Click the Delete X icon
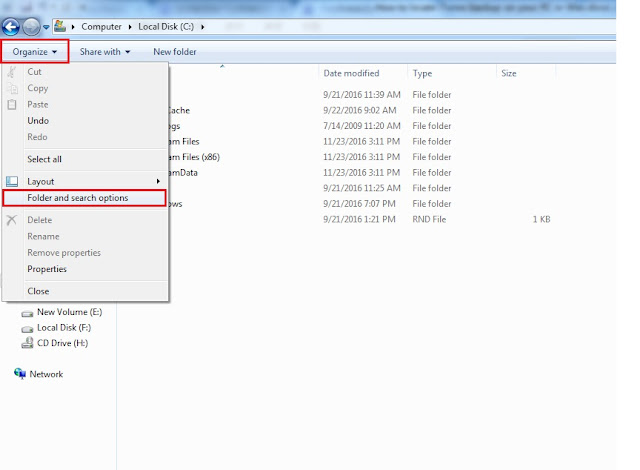640x470 pixels. (11, 220)
